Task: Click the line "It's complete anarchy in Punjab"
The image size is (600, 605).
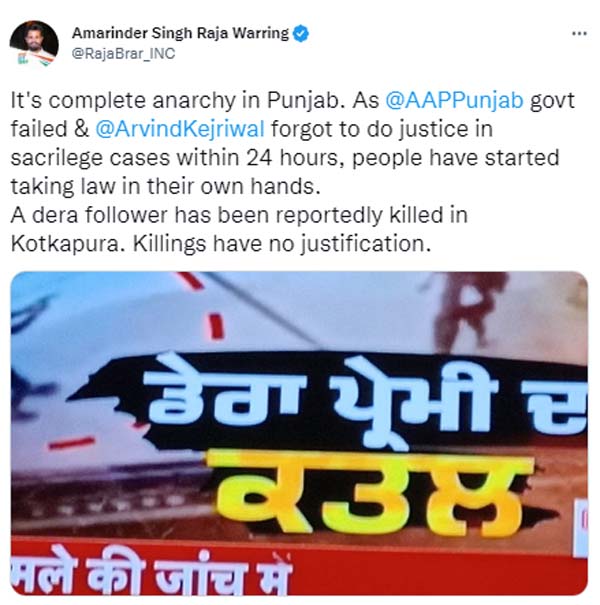Action: (177, 100)
